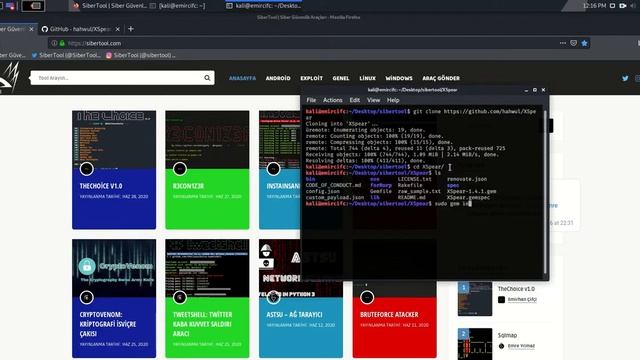Close the GitHub hahwul/XSpear tab

coord(118,29)
